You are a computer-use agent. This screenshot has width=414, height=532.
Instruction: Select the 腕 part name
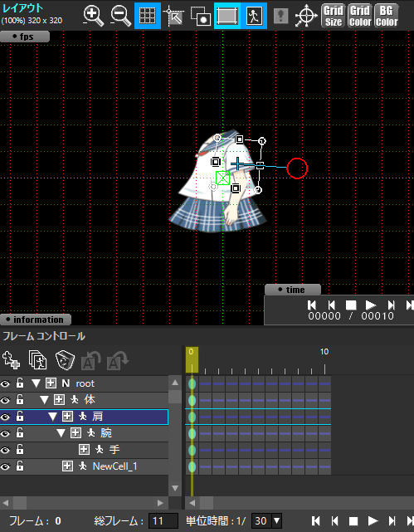point(106,433)
